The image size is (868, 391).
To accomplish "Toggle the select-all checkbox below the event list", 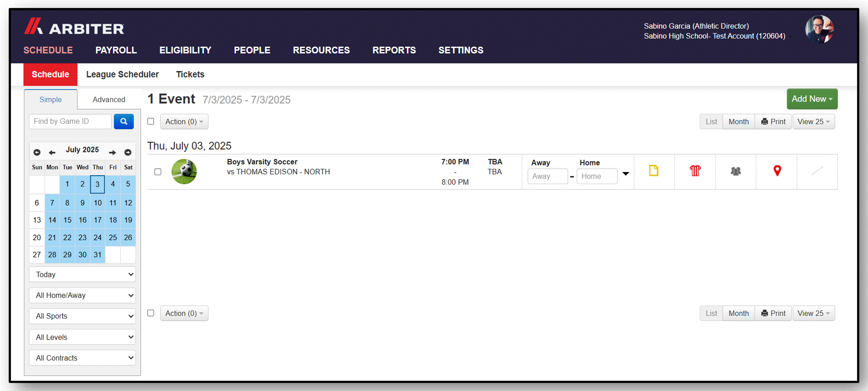I will pyautogui.click(x=151, y=313).
